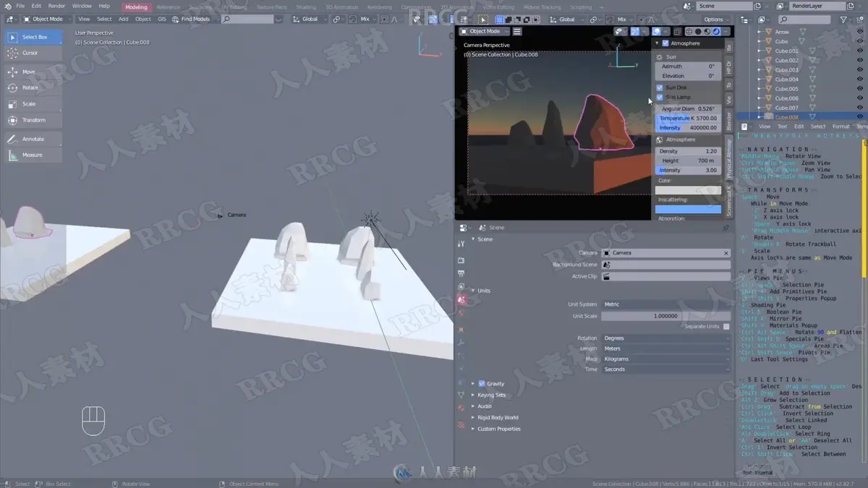Toggle X-ray in camera viewport header

678,31
